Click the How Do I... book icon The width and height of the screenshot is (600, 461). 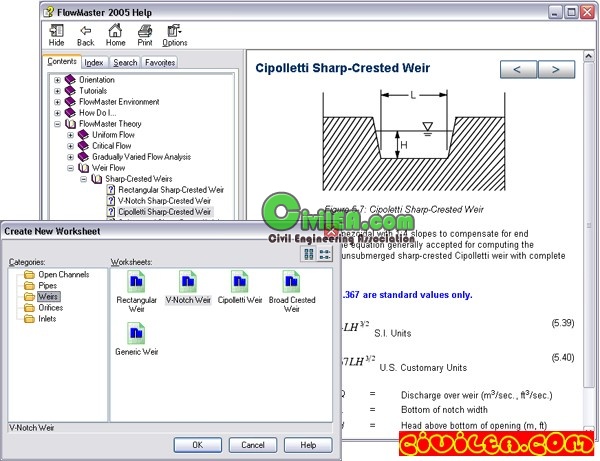[x=70, y=113]
